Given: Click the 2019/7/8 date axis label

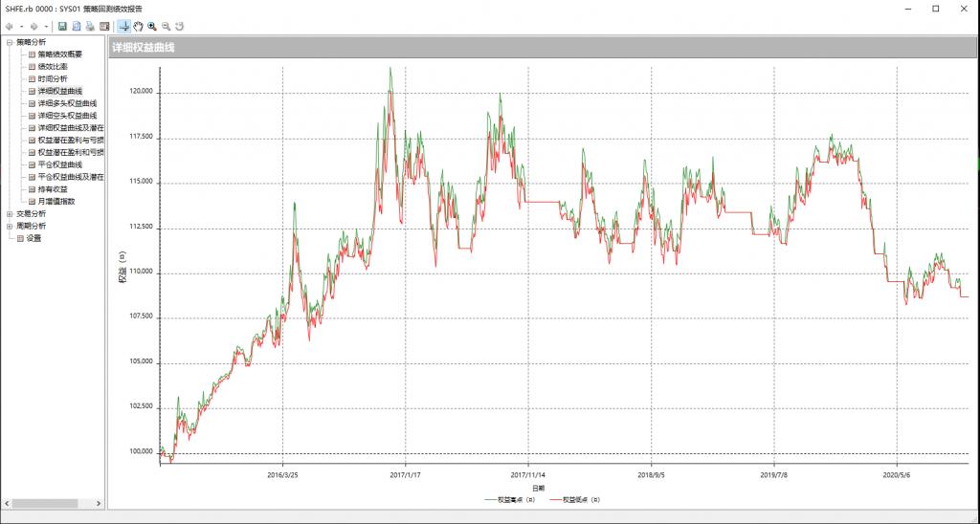Looking at the screenshot, I should coord(773,475).
